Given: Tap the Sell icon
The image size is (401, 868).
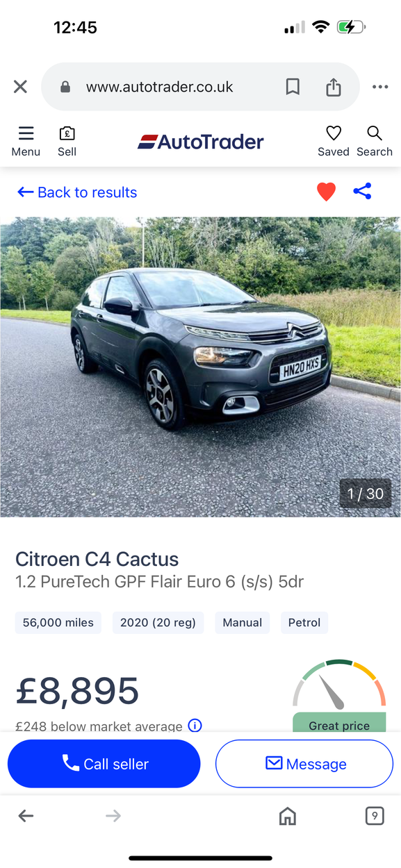Looking at the screenshot, I should (67, 141).
